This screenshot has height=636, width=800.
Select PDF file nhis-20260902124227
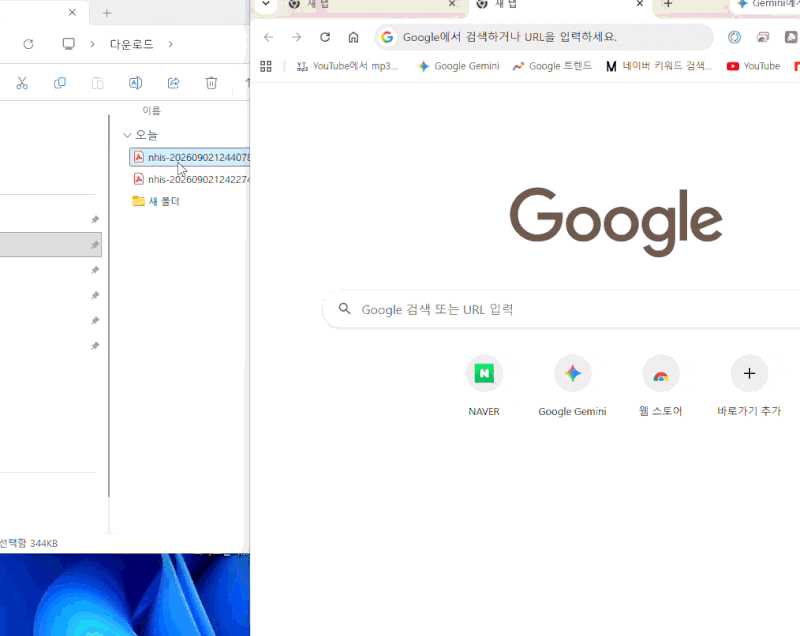pyautogui.click(x=191, y=179)
